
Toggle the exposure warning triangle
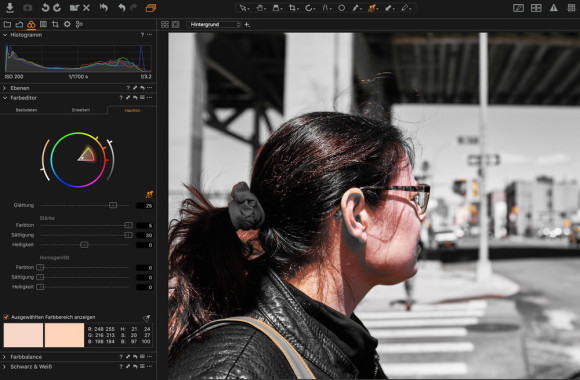554,8
